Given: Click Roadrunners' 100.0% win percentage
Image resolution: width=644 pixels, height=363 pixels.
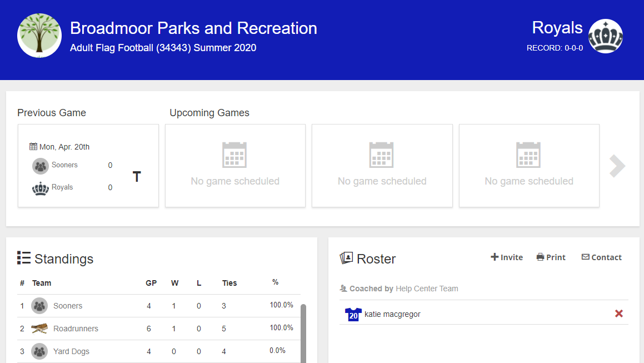Looking at the screenshot, I should pyautogui.click(x=281, y=327).
